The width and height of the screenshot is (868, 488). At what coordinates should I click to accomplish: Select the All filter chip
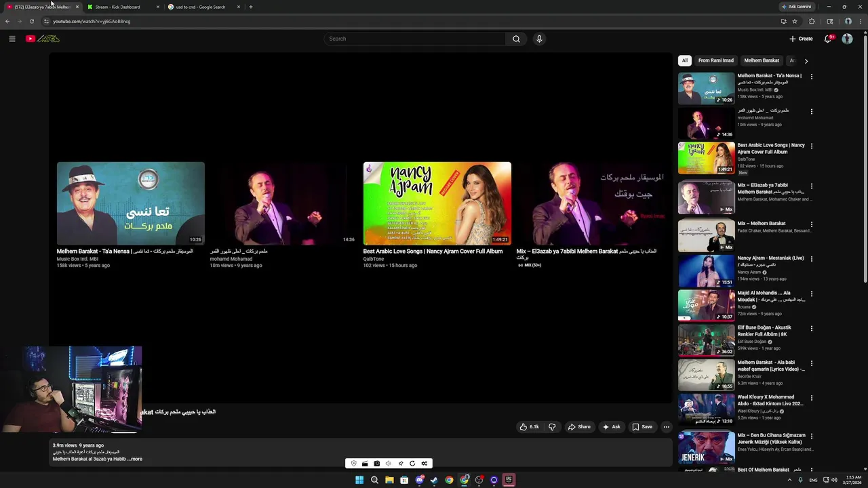(x=685, y=60)
